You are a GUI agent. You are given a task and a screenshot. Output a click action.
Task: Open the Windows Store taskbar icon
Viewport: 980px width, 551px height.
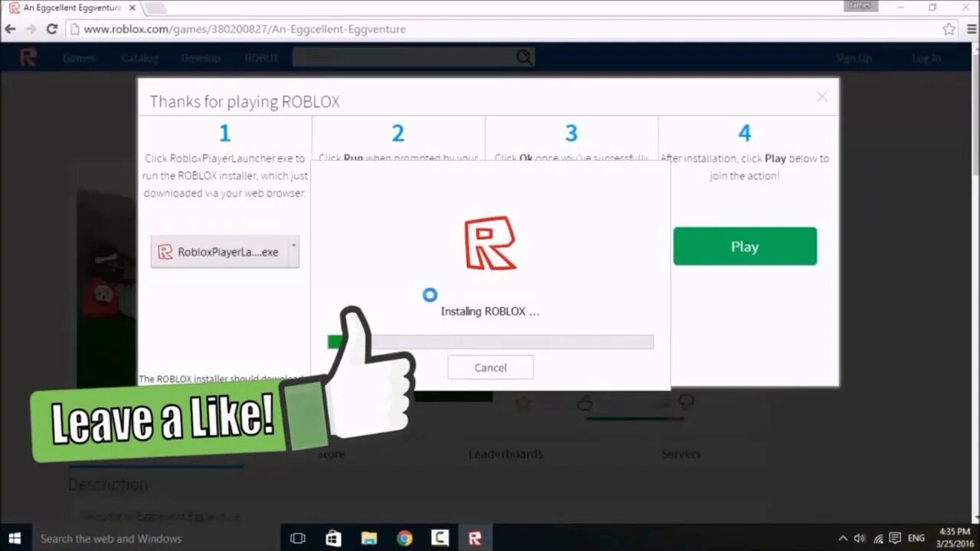[333, 538]
